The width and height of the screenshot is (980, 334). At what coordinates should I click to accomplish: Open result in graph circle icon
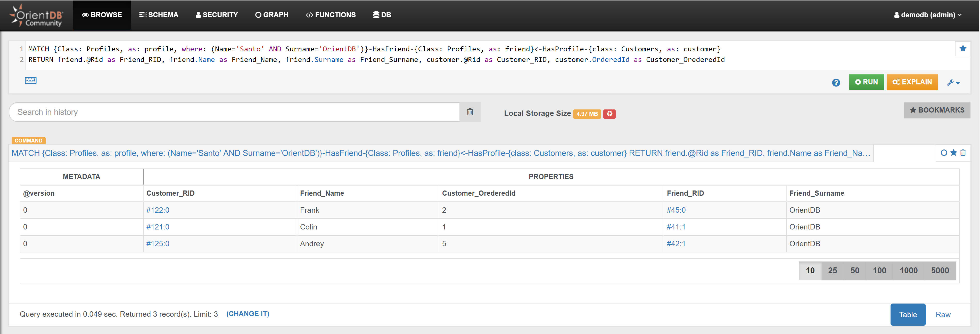pos(943,153)
